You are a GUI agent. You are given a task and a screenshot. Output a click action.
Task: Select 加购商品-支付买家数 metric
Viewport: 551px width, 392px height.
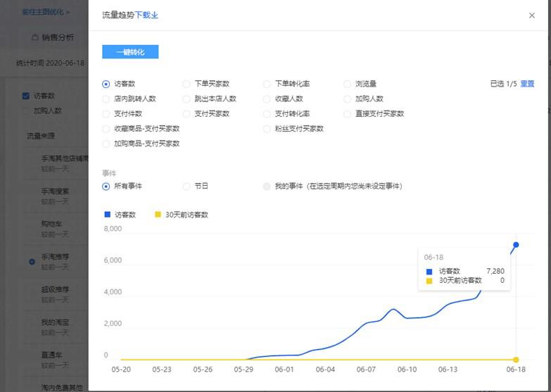tap(106, 144)
